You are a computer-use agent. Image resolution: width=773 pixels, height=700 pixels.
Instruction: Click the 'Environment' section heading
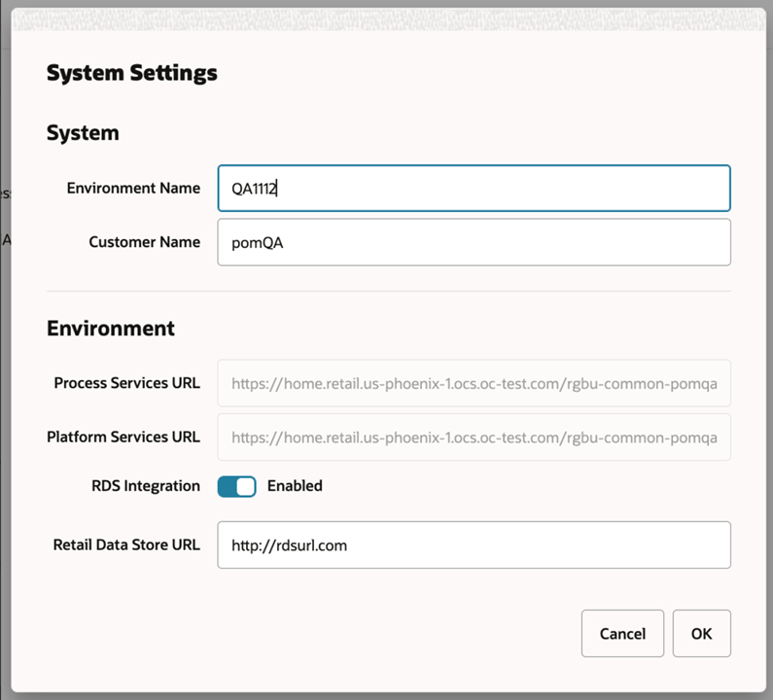[111, 329]
